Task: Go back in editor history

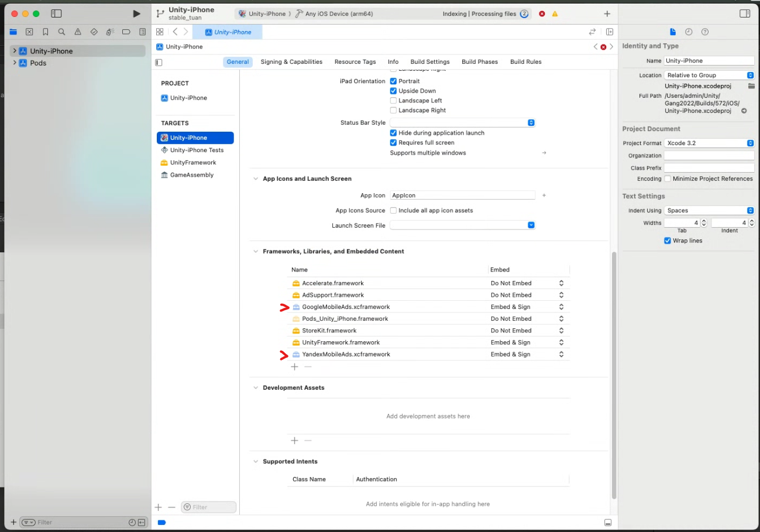Action: click(175, 32)
